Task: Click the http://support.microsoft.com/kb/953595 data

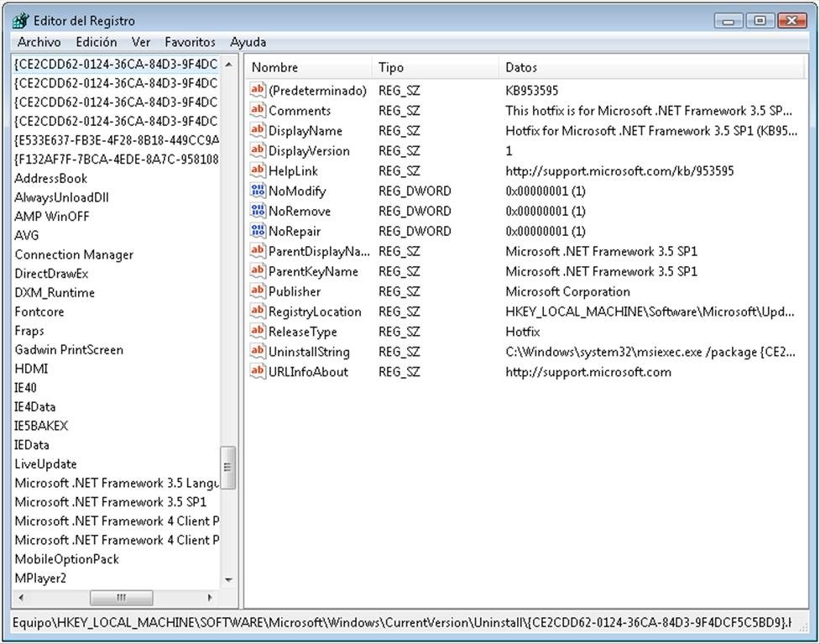Action: click(x=619, y=170)
